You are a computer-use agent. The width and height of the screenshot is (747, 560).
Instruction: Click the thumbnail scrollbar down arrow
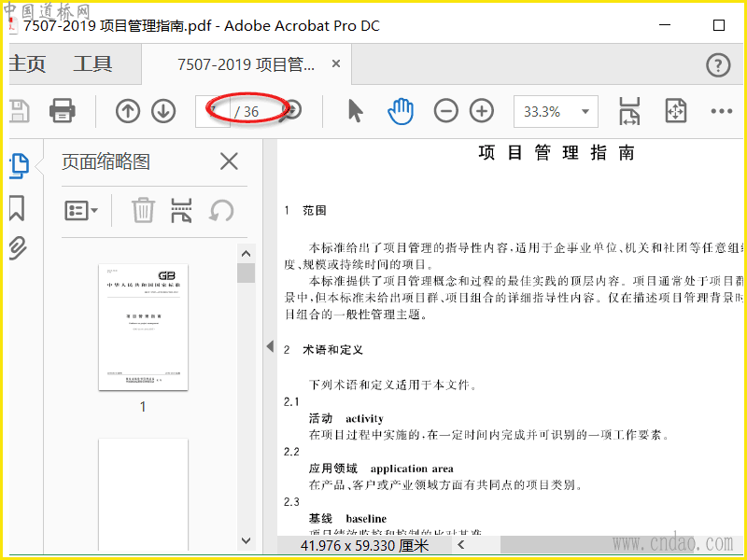coord(246,540)
